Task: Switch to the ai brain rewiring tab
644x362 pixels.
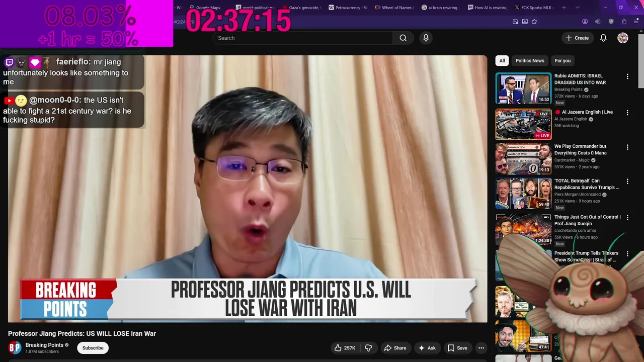Action: [441, 8]
